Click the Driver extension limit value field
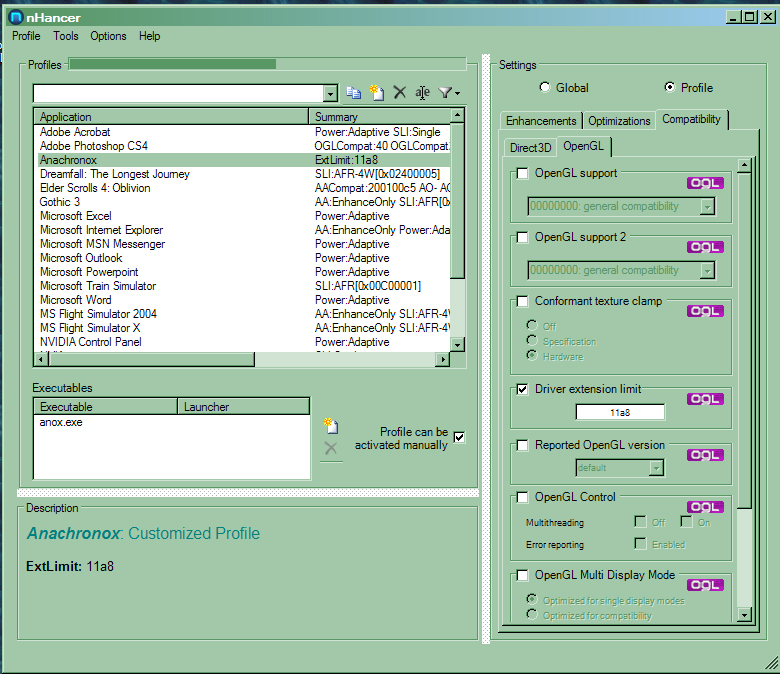The image size is (780, 674). point(620,412)
